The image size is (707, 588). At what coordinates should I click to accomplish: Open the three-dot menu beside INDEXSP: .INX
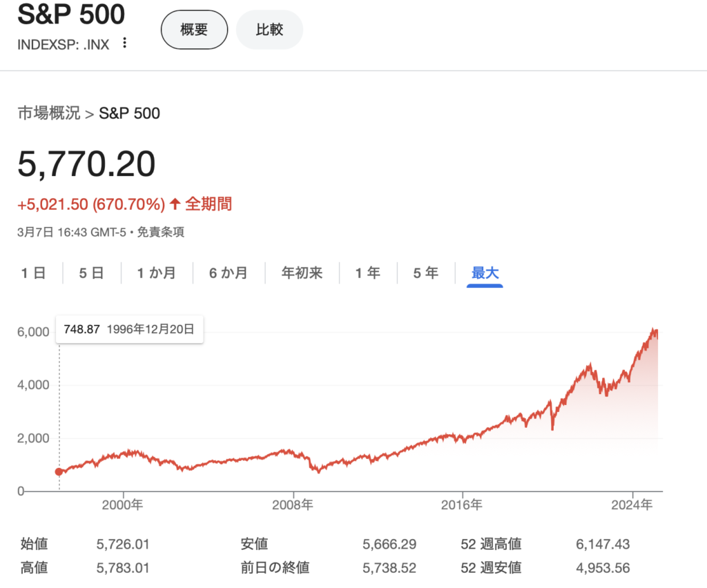click(124, 43)
